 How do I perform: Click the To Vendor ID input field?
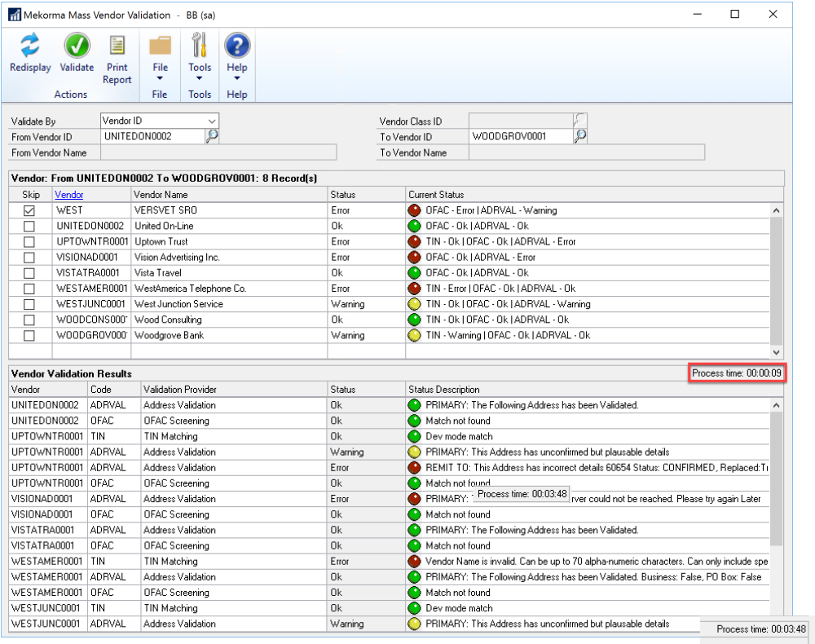pos(520,136)
